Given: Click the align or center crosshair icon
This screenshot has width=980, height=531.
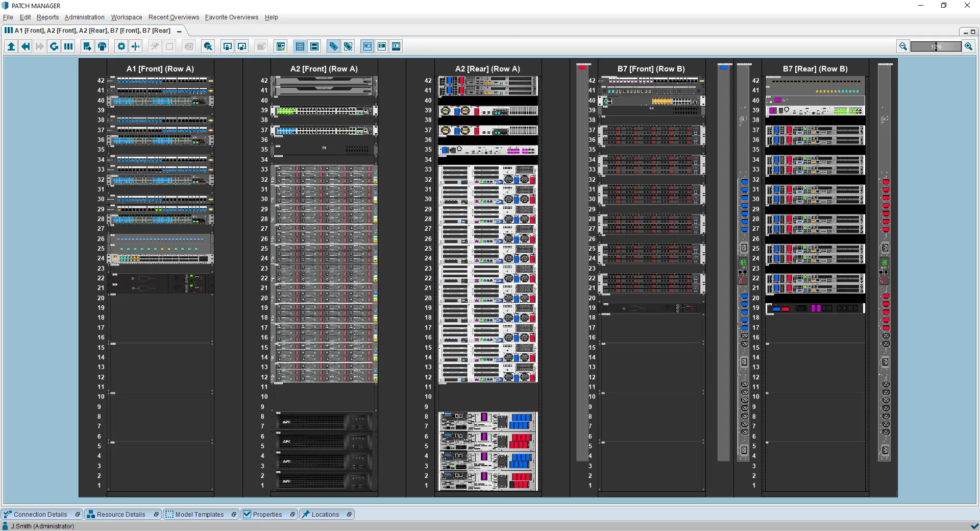Looking at the screenshot, I should 135,46.
